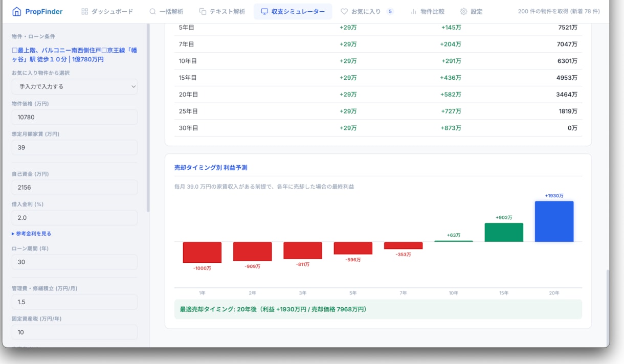This screenshot has width=624, height=364.
Task: Click the +727万 cumulative value
Action: (x=451, y=111)
